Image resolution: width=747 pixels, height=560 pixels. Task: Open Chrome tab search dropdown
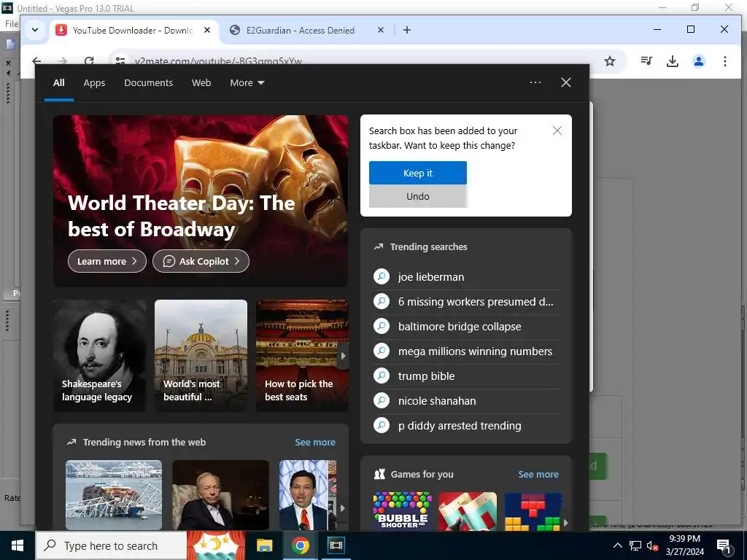(x=35, y=29)
